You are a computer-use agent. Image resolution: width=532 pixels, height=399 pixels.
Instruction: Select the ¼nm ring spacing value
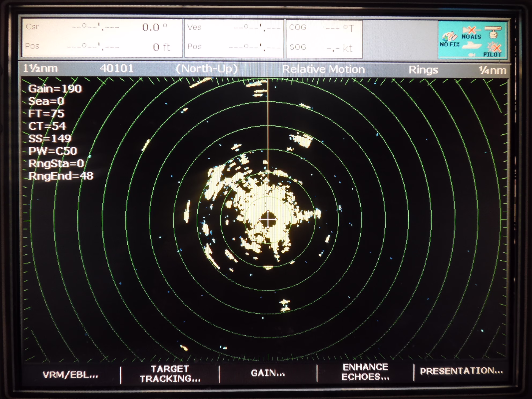pyautogui.click(x=493, y=70)
